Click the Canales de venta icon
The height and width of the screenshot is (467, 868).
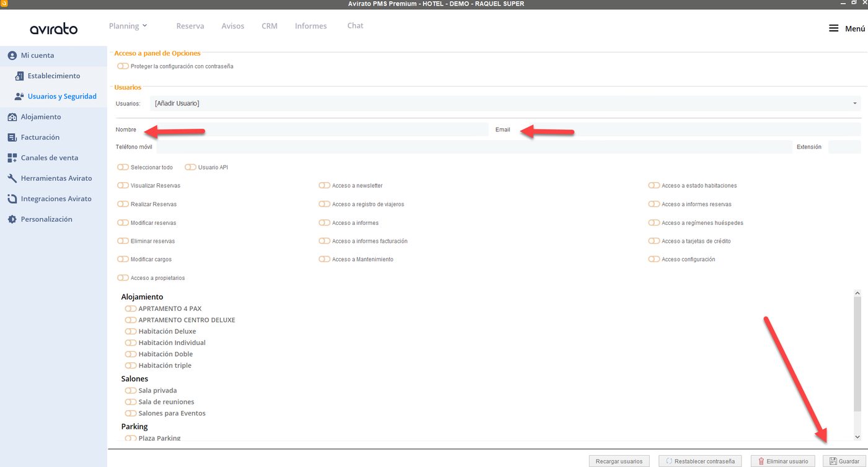12,157
